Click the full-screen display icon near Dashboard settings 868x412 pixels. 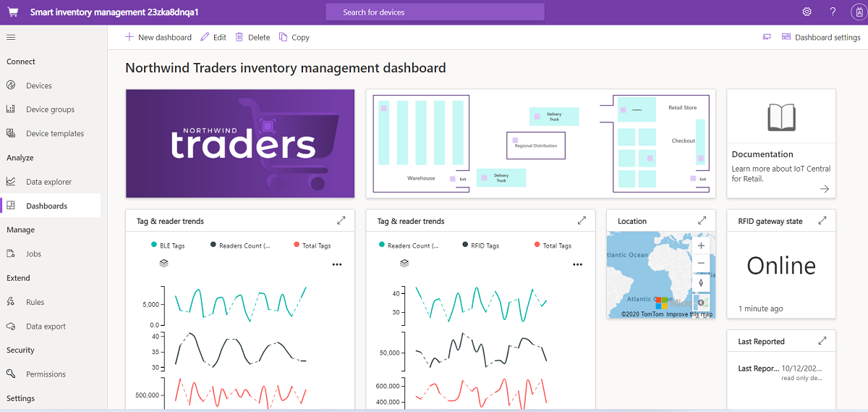(x=767, y=37)
